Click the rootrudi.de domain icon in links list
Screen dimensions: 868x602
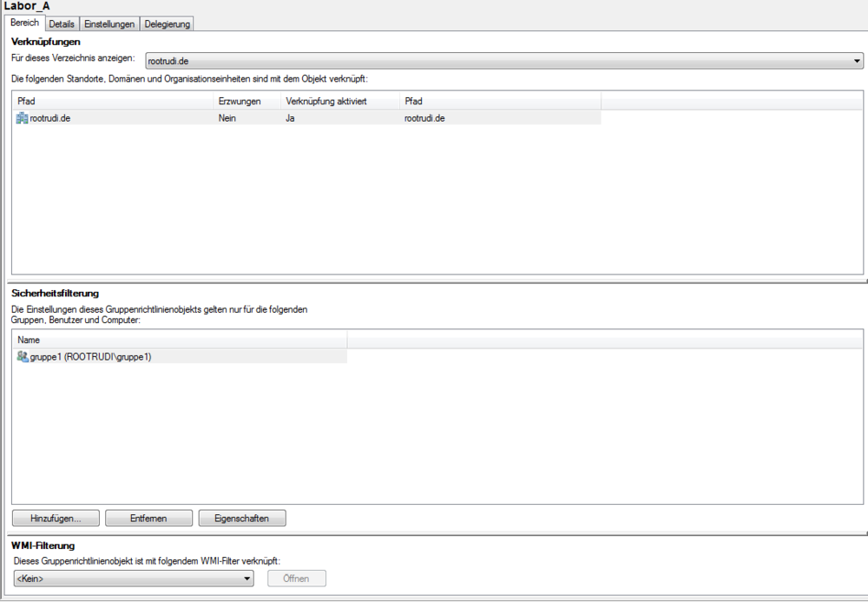[x=23, y=118]
